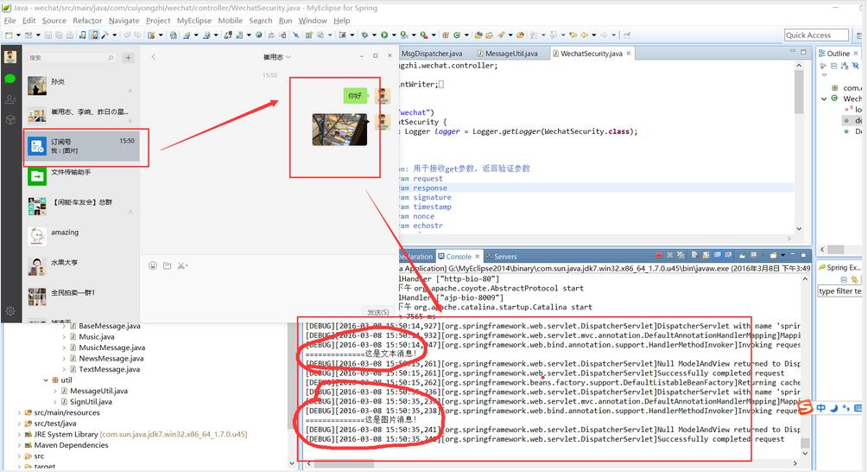This screenshot has height=472, width=868.
Task: Click the send file folder icon in chat
Action: point(168,265)
